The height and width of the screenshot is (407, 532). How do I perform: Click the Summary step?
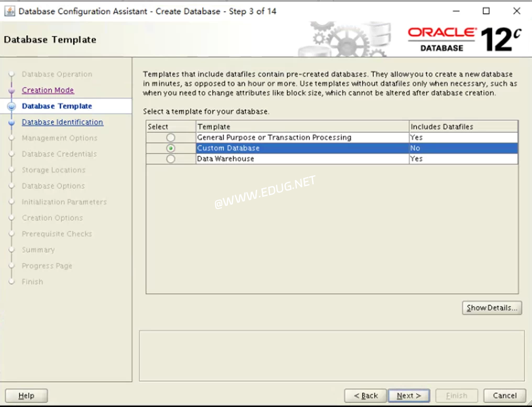click(38, 250)
